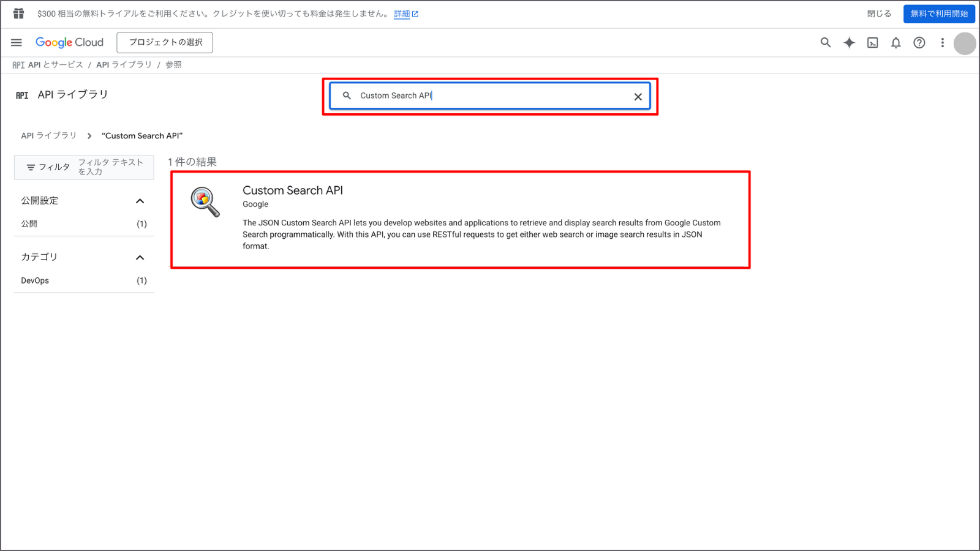
Task: Click the filter lines icon
Action: 31,167
